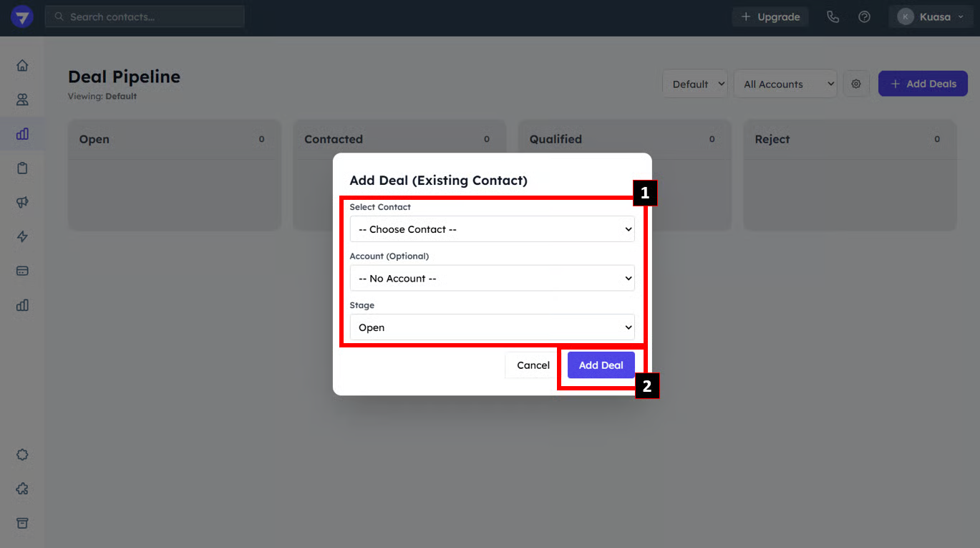The height and width of the screenshot is (548, 980).
Task: Expand the All Accounts filter dropdown
Action: point(785,84)
